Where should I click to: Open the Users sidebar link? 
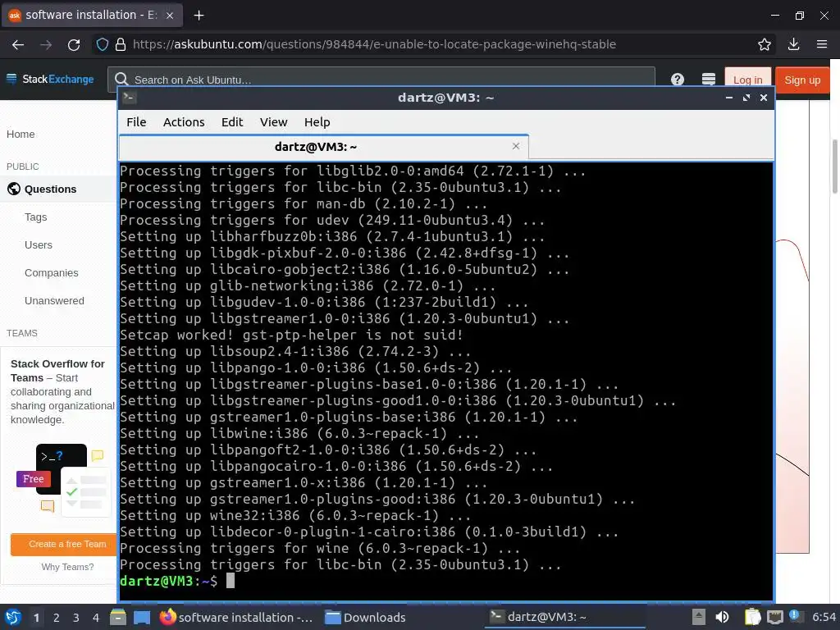(38, 244)
